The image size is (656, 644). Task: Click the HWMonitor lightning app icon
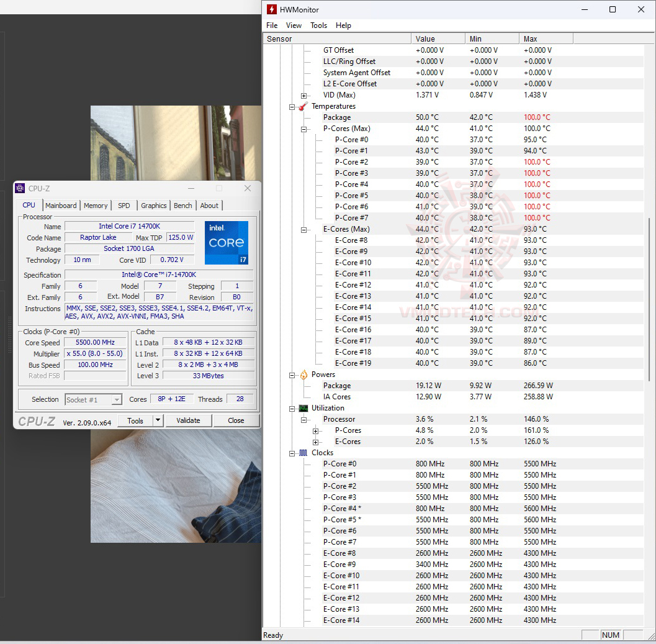[271, 9]
